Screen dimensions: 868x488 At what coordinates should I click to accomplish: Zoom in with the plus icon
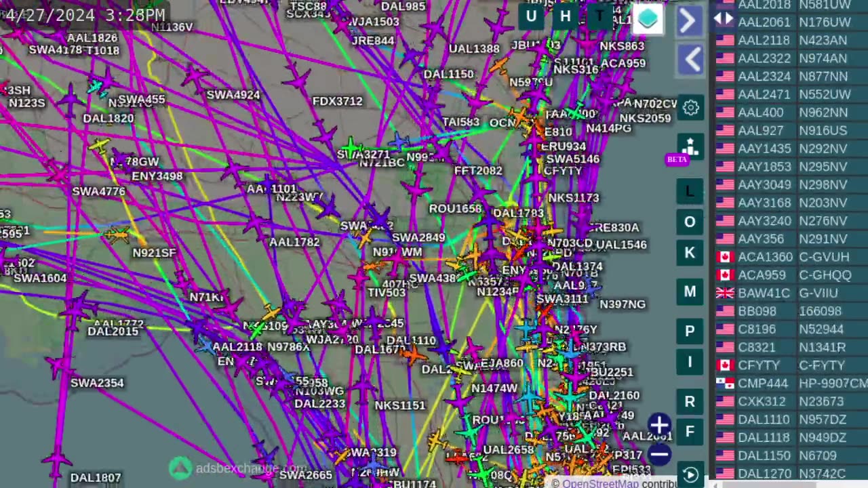[659, 426]
